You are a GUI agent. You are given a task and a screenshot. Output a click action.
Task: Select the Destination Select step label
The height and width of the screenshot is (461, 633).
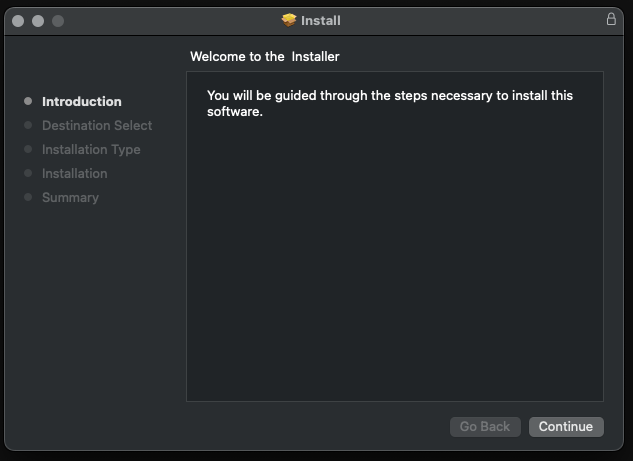click(x=97, y=125)
